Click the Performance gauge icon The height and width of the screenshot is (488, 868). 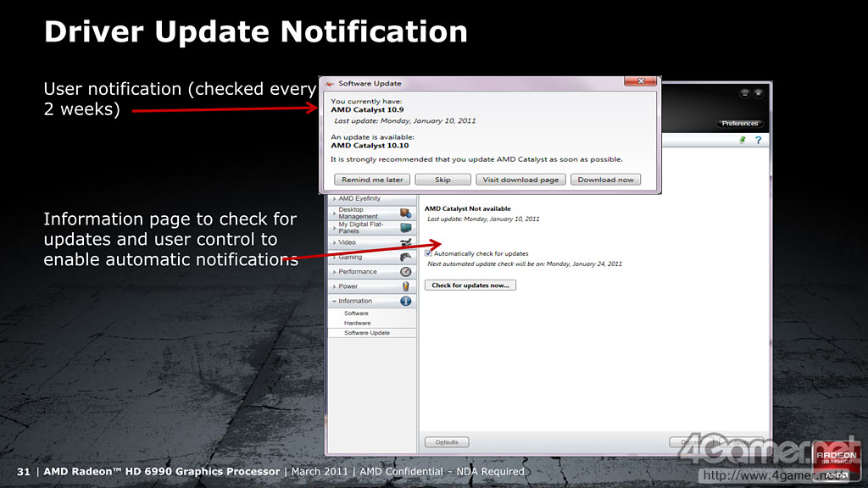coord(406,272)
